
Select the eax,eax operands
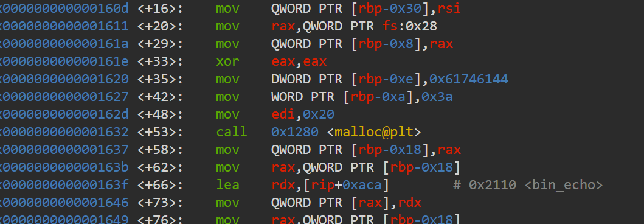pyautogui.click(x=299, y=61)
